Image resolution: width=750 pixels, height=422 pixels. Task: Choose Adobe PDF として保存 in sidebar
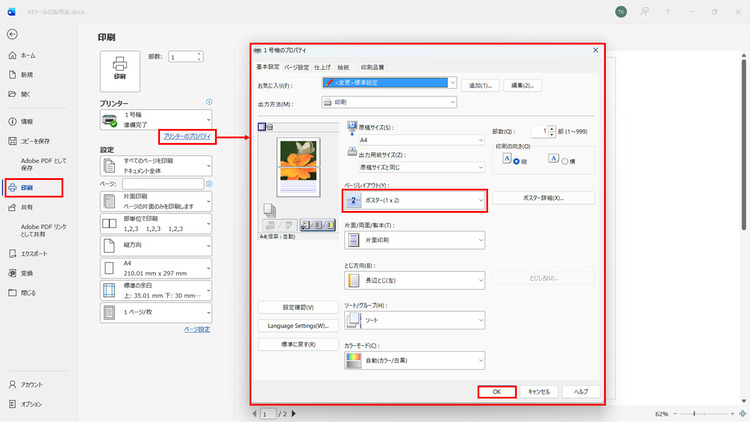[44, 165]
